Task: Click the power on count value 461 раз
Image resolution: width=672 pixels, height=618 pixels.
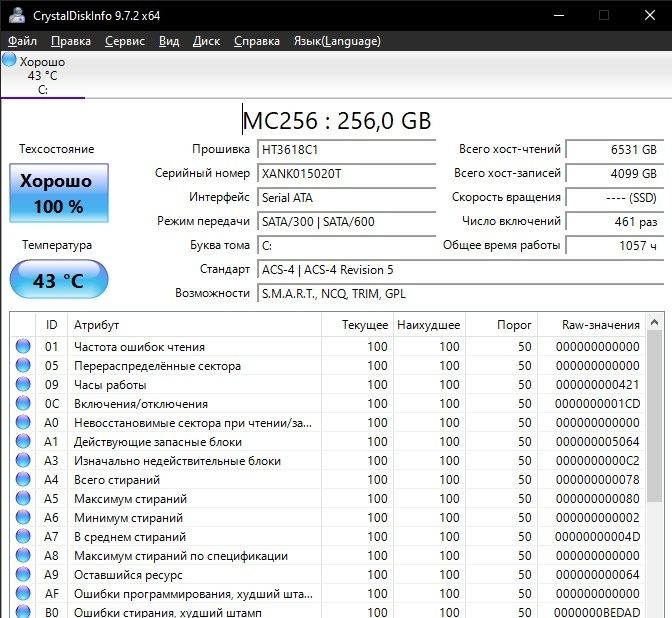Action: tap(615, 222)
